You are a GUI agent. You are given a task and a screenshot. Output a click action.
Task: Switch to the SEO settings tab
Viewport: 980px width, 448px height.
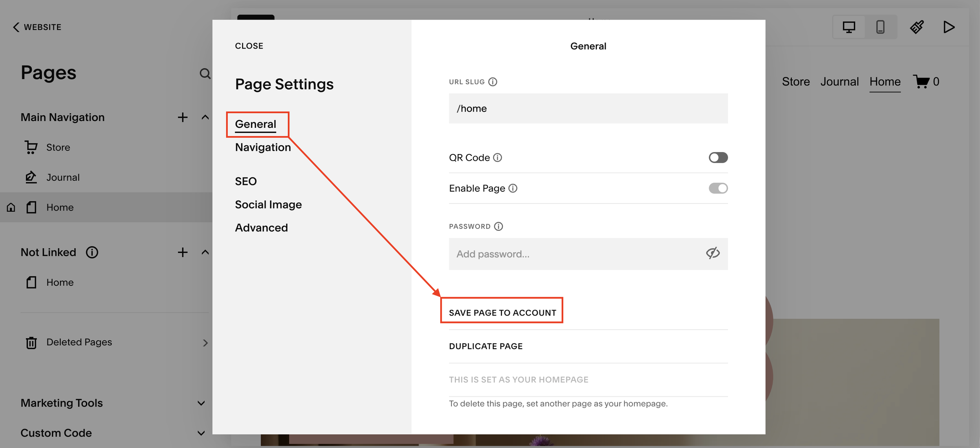click(x=246, y=181)
